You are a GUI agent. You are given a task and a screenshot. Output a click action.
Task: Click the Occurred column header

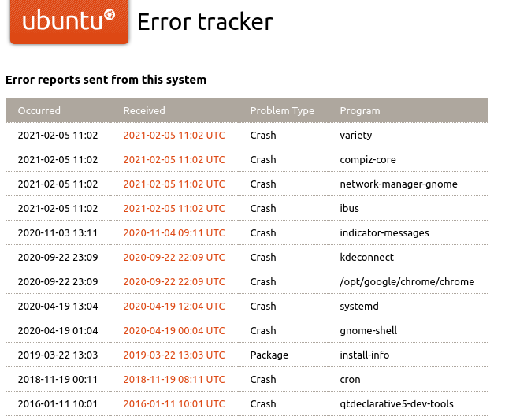39,110
